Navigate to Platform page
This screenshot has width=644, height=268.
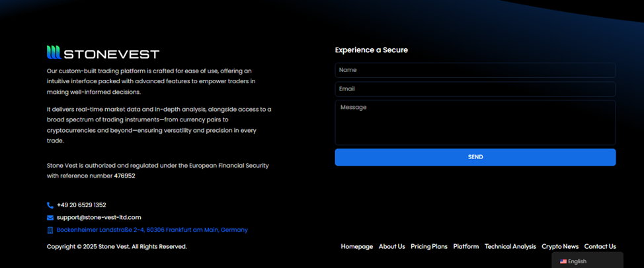point(466,247)
